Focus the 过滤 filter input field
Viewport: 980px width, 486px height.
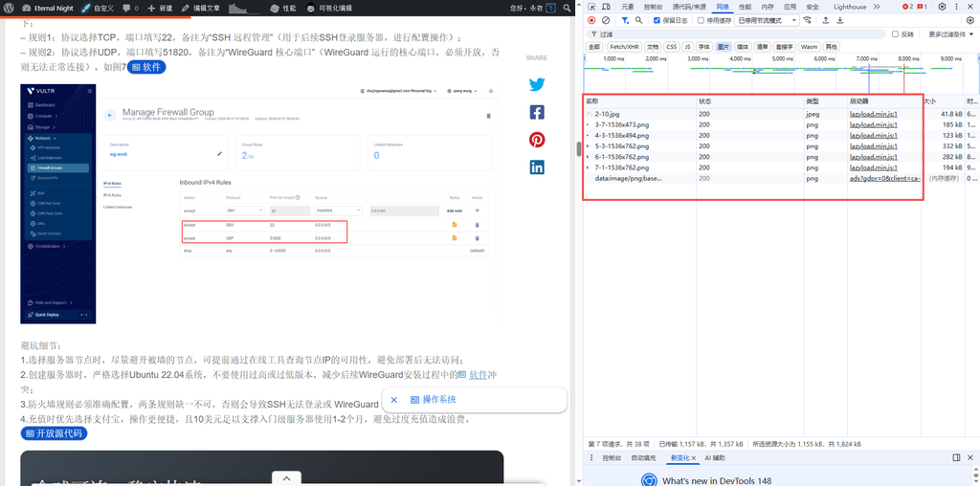735,33
